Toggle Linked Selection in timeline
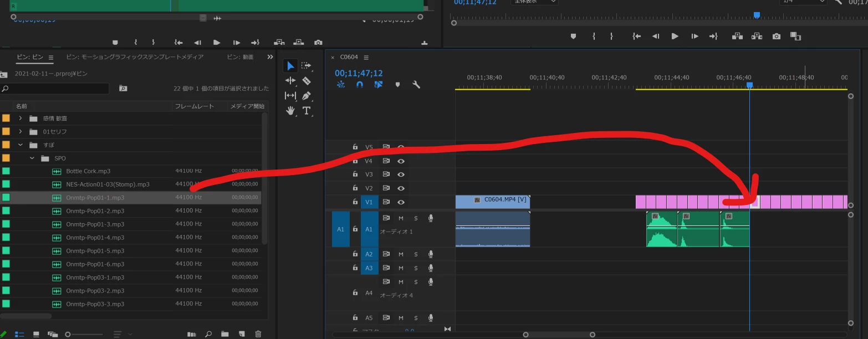The width and height of the screenshot is (868, 339). [x=379, y=85]
